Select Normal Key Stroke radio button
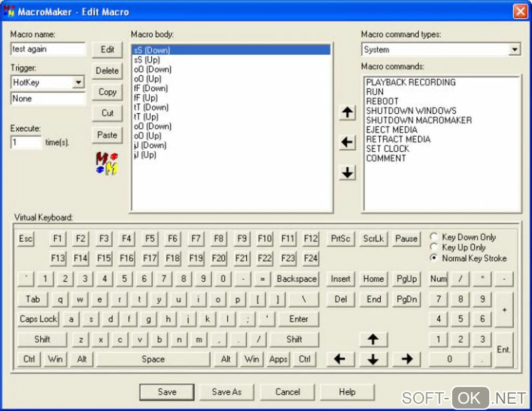This screenshot has height=411, width=532. (434, 258)
